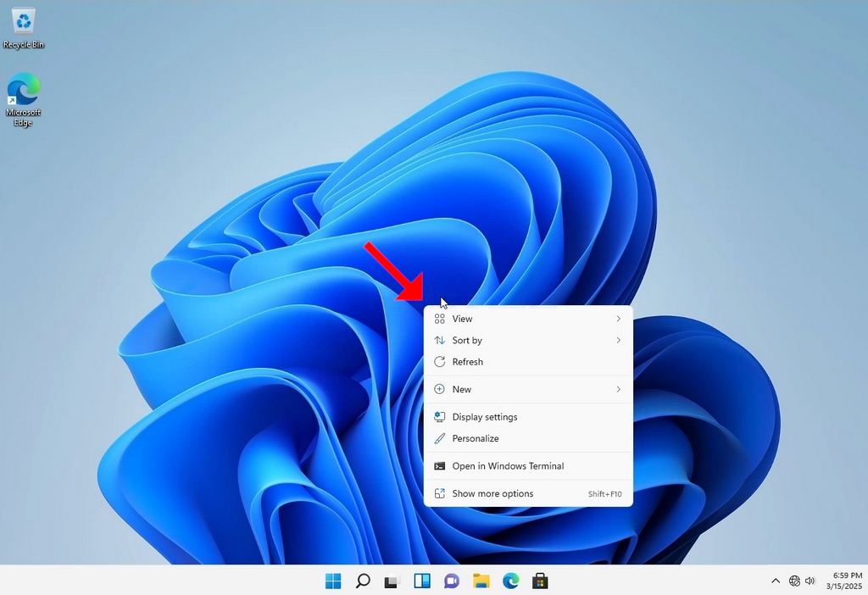Choose Personalize from the context menu
Viewport: 868px width, 595px height.
[x=528, y=438]
